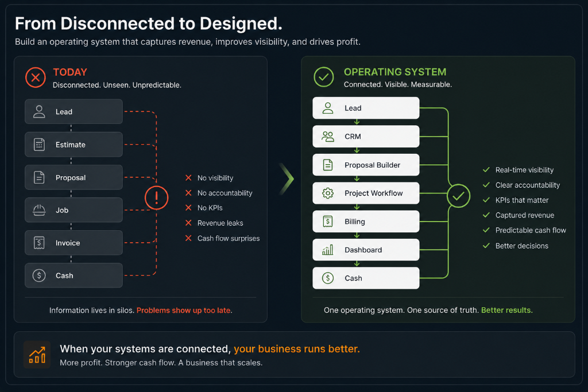
Task: Click the Project Workflow gear icon
Action: [x=328, y=193]
